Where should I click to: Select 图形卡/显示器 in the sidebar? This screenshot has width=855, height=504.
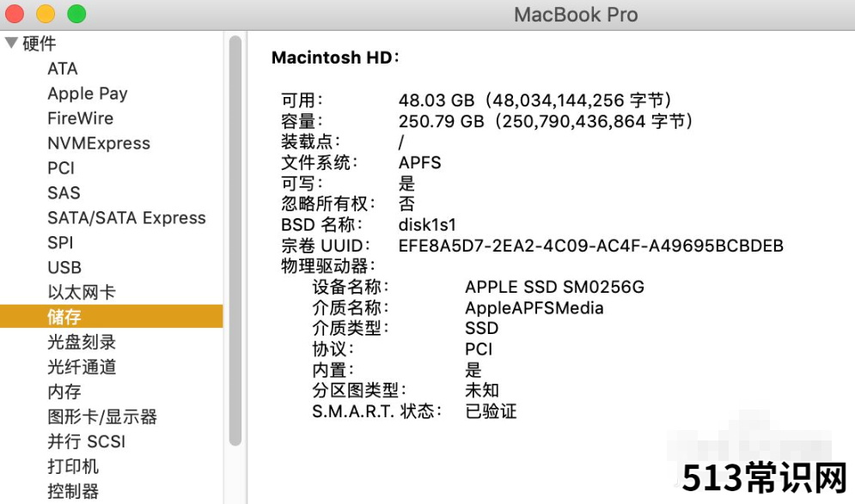click(102, 416)
